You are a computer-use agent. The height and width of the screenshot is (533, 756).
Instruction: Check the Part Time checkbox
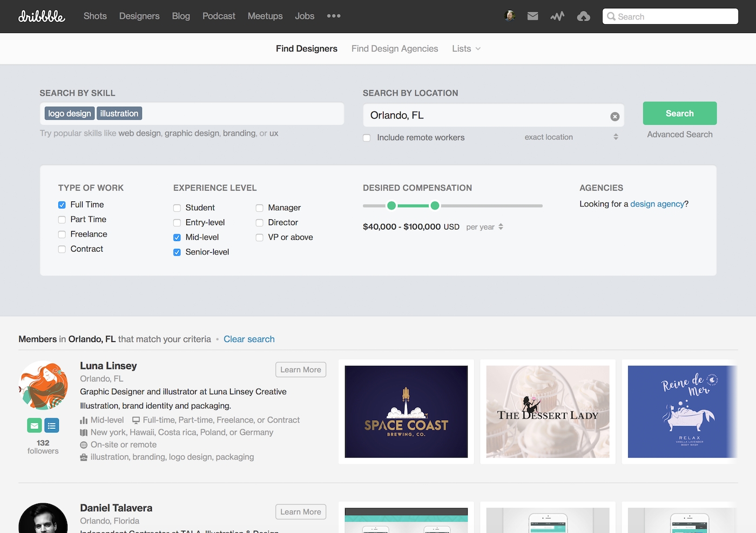click(x=62, y=219)
